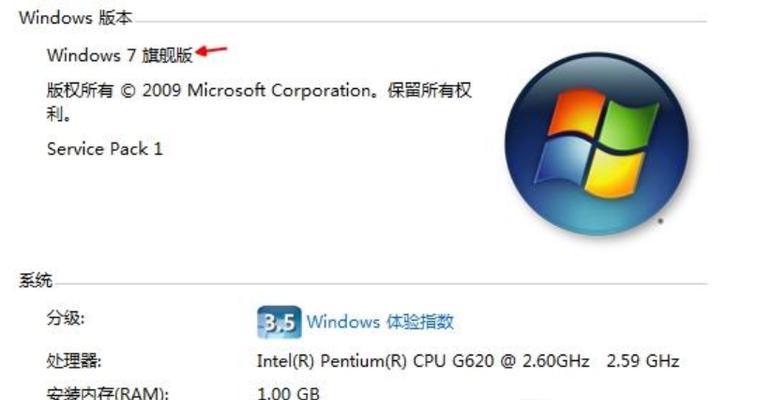This screenshot has width=772, height=400.
Task: Click the Windows 版本 section heading
Action: [75, 18]
